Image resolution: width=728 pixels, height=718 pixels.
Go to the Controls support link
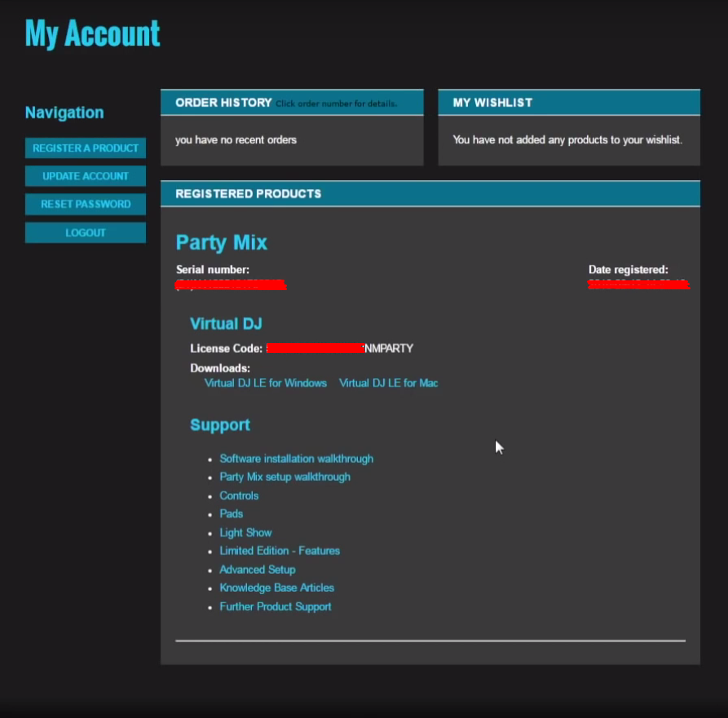pyautogui.click(x=239, y=496)
